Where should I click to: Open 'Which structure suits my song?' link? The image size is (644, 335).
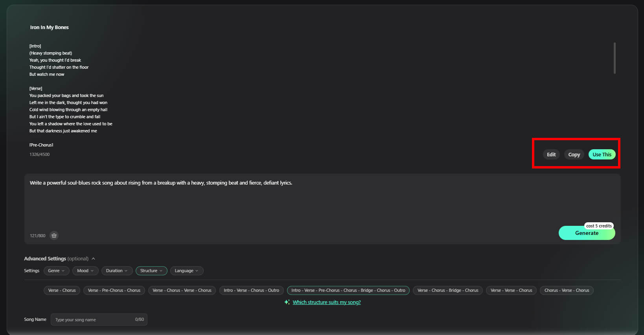327,302
